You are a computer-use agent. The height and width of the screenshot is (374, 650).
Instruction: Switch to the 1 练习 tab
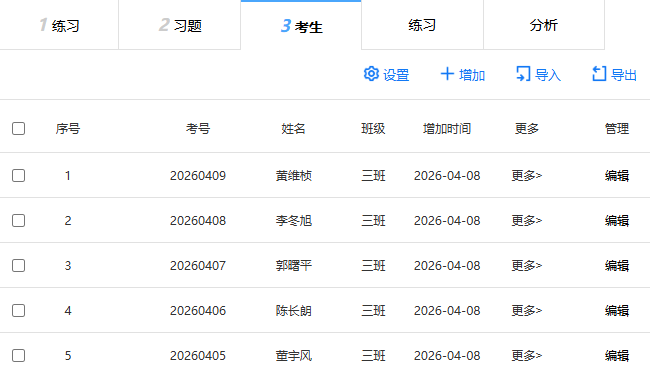click(x=59, y=25)
